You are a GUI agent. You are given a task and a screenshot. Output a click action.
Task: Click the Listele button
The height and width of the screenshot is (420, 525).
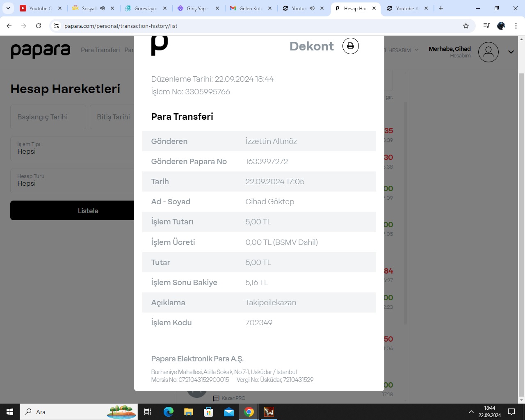[72, 210]
